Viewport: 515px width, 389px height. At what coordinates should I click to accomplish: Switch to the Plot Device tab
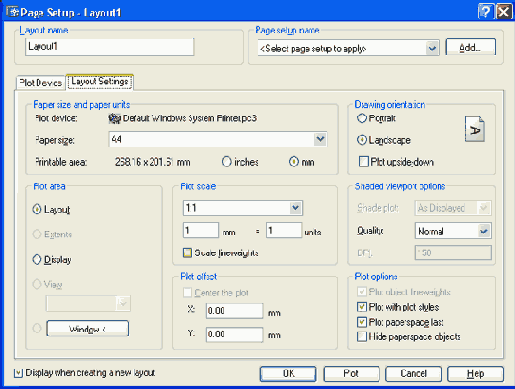[40, 82]
